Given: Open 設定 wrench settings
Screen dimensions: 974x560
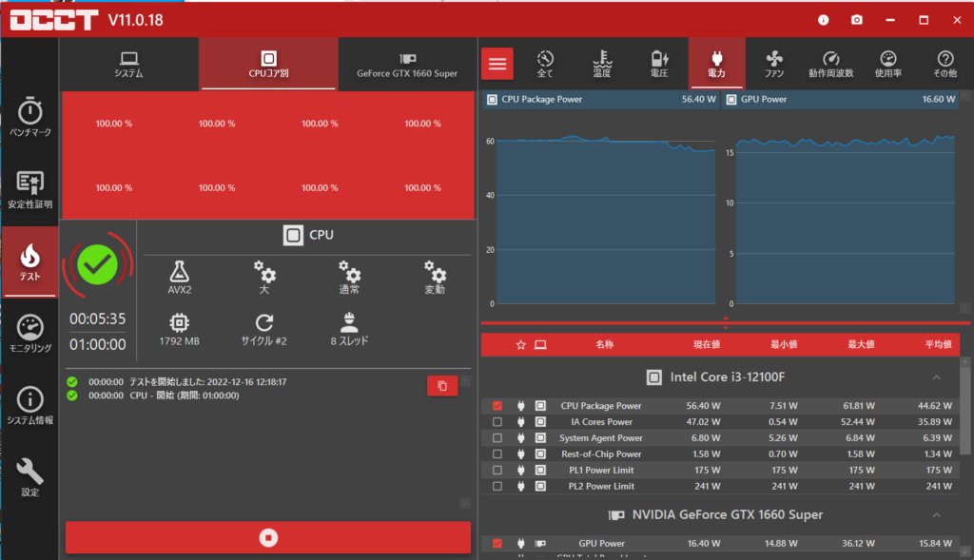Looking at the screenshot, I should click(x=29, y=477).
